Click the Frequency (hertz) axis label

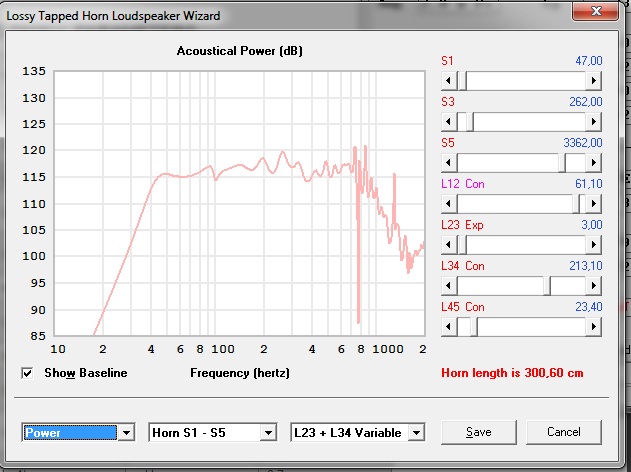[240, 373]
